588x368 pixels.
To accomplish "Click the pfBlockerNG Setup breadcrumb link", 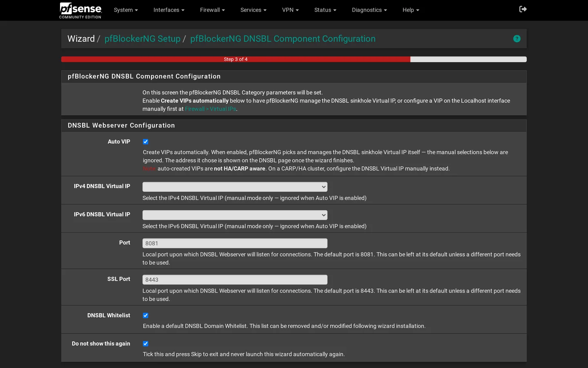I will coord(143,38).
